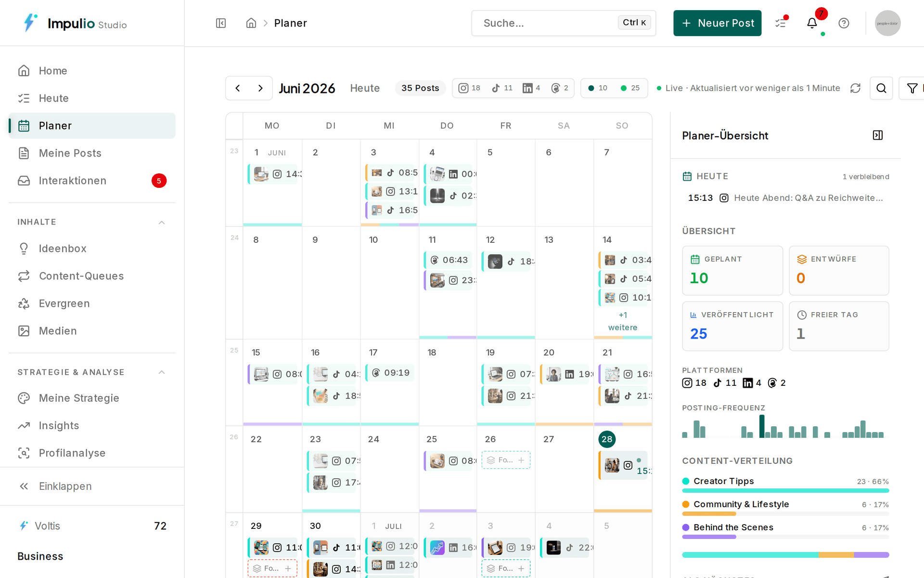Filter by TikTok count 11 in toolbar
Viewport: 924px width, 578px height.
502,88
